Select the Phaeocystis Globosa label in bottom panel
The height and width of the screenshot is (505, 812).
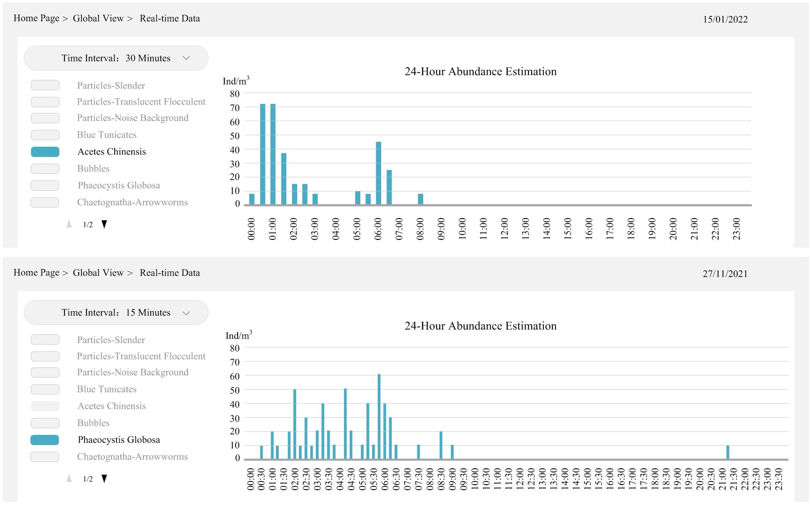click(x=119, y=440)
